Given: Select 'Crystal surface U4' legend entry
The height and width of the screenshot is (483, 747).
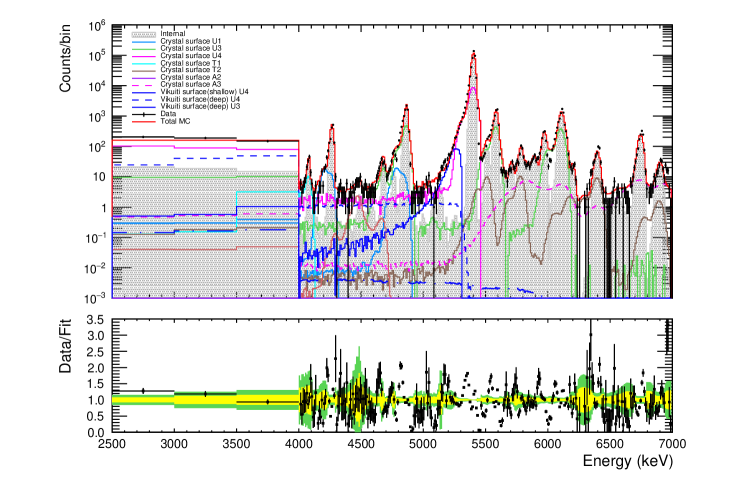Looking at the screenshot, I should 191,56.
